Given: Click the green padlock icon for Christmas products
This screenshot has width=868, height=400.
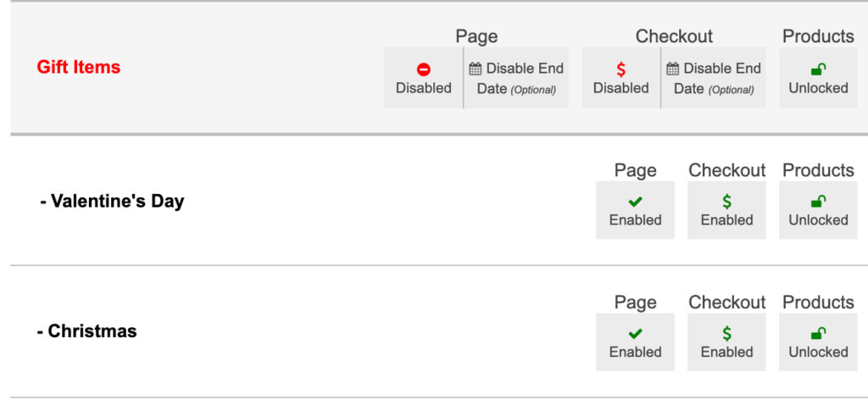Looking at the screenshot, I should 818,334.
